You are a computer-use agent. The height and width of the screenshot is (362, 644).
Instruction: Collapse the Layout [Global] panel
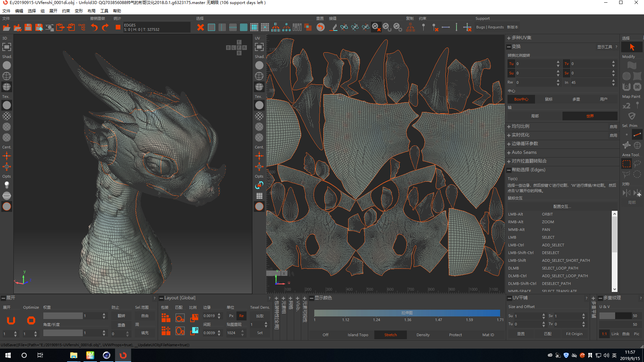[x=161, y=298]
